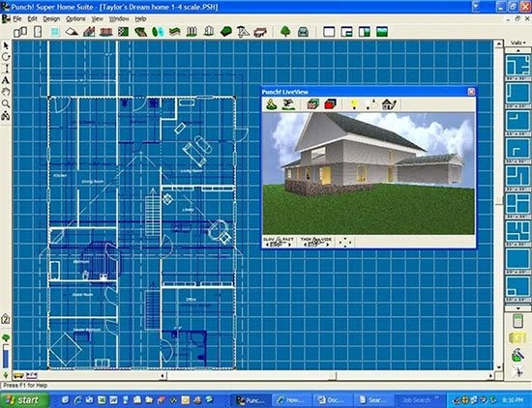Click the light bulb in LiveView
Image resolution: width=532 pixels, height=408 pixels.
[354, 104]
